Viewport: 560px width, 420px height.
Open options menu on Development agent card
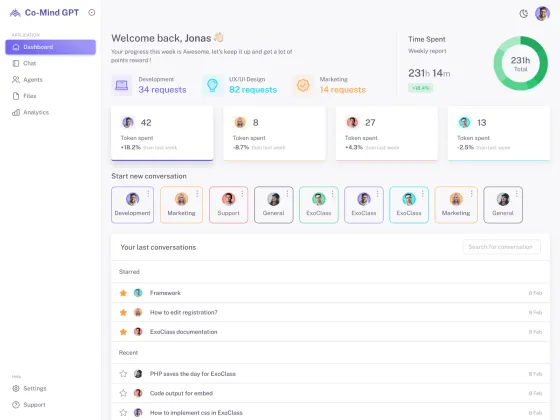pos(148,194)
